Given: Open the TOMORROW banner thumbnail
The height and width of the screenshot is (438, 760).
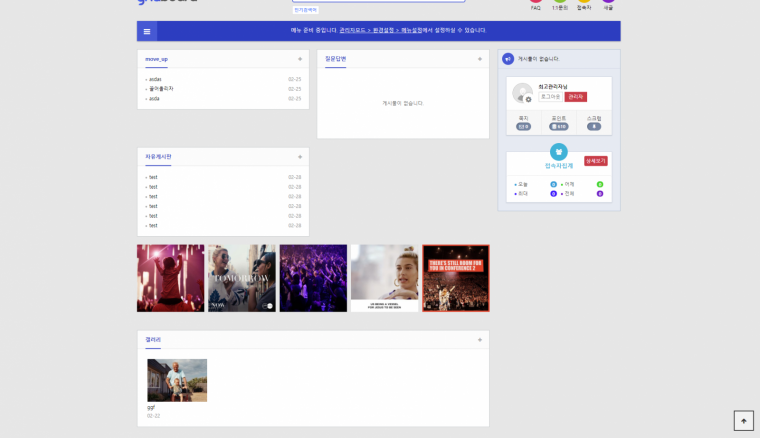Looking at the screenshot, I should pos(242,278).
